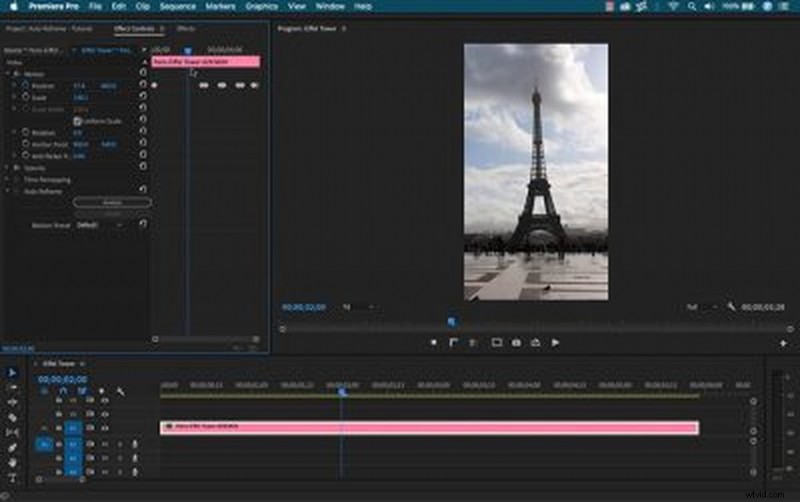Toggle the Uniform Scale checkbox
This screenshot has width=800, height=502.
coord(78,121)
